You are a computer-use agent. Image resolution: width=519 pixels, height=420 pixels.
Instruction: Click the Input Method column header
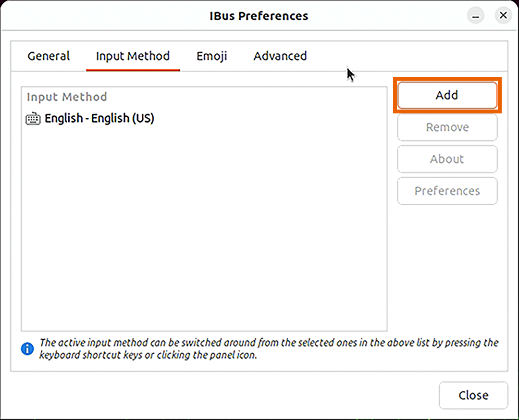[67, 97]
